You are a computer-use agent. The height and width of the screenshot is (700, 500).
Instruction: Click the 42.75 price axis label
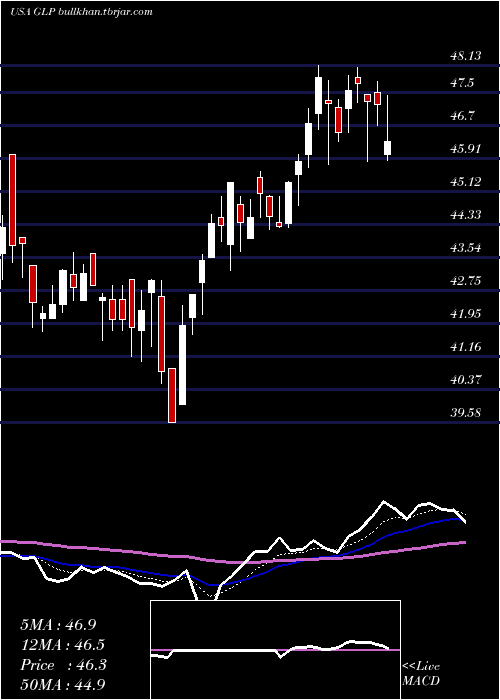point(466,281)
